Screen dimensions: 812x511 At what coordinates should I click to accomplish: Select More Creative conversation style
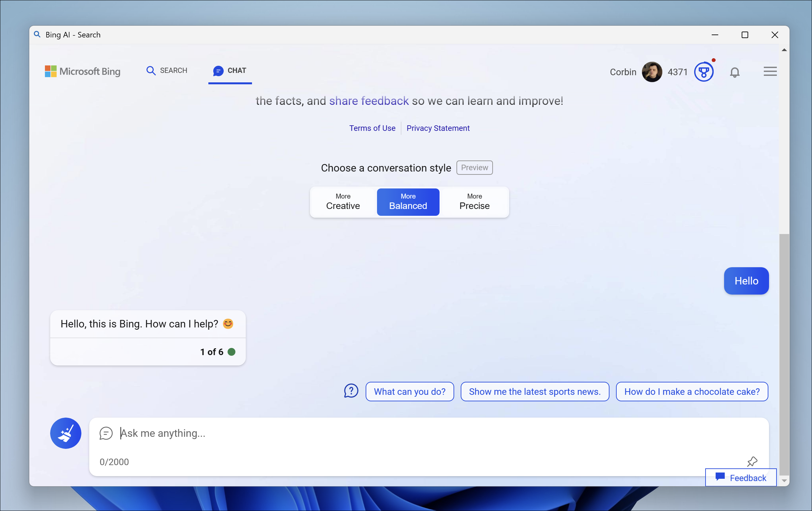(x=343, y=202)
